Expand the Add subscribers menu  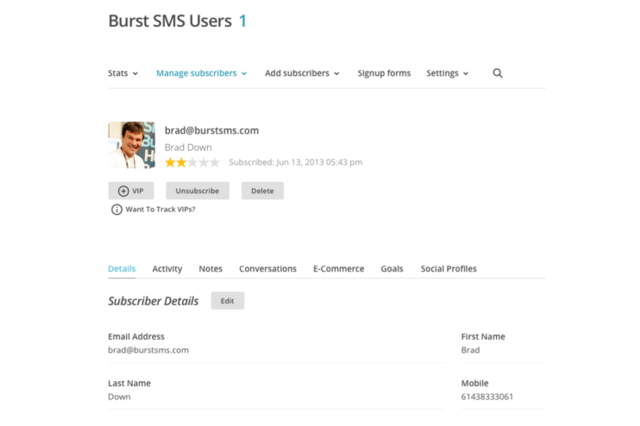click(302, 73)
